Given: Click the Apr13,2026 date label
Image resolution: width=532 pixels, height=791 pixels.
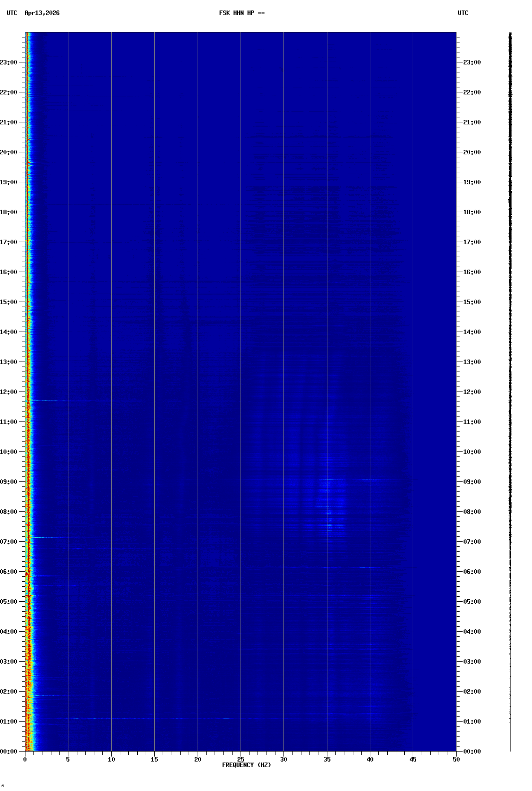Looking at the screenshot, I should [42, 13].
